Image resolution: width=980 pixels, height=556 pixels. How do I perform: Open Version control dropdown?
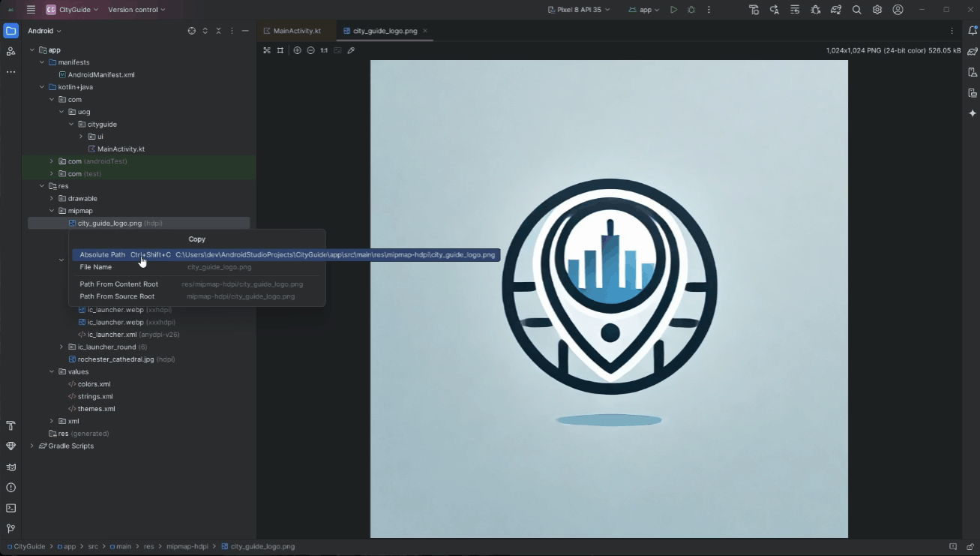[x=136, y=10]
